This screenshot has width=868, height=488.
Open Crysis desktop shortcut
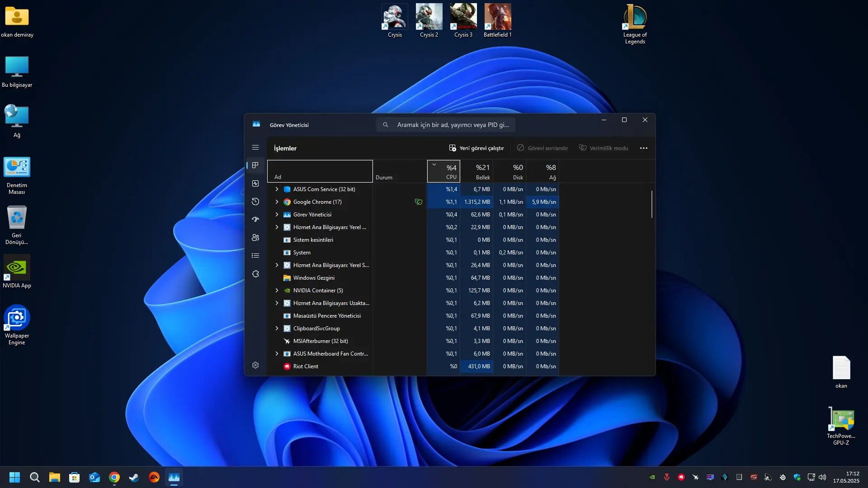coord(395,21)
